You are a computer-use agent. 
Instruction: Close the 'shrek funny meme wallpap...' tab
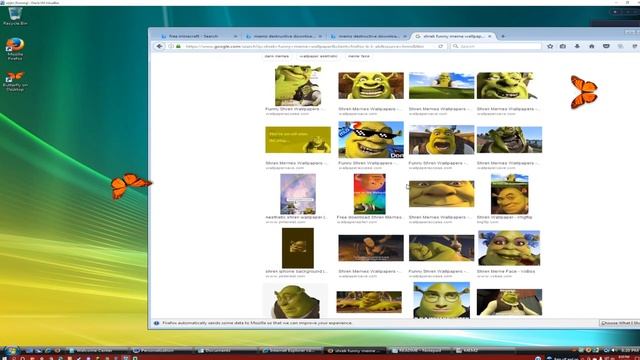(490, 36)
